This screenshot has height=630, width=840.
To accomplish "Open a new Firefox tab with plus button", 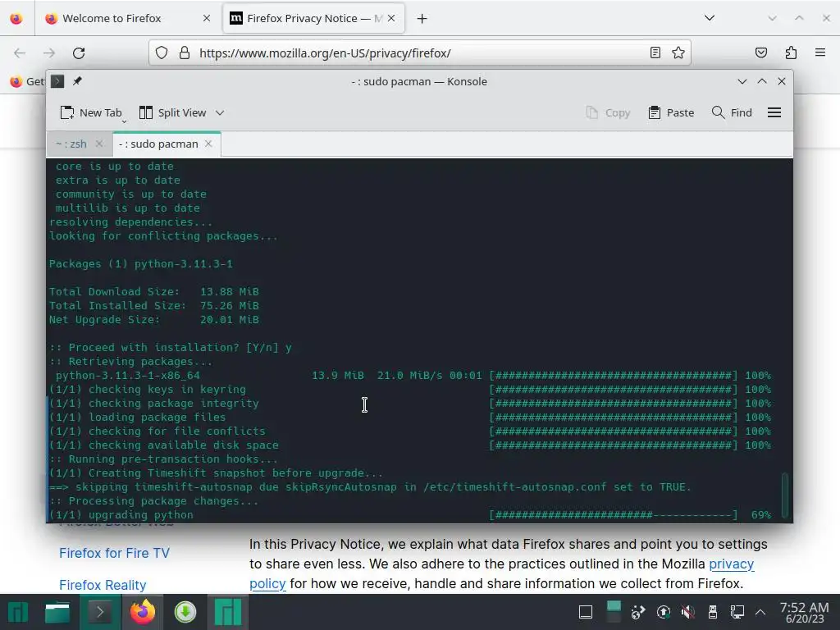I will [422, 19].
